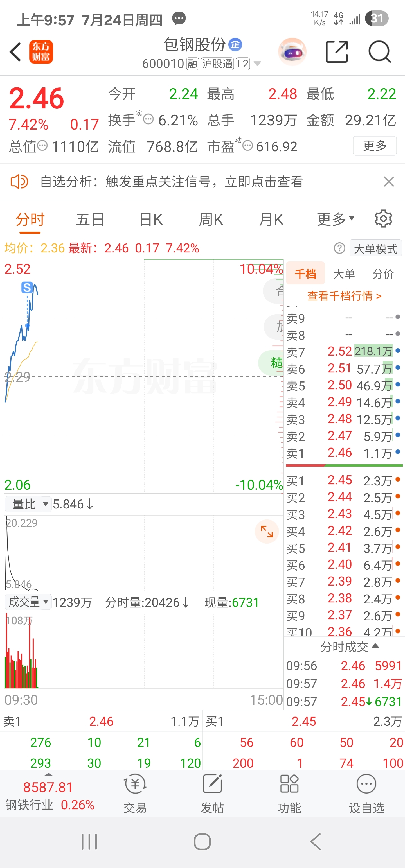Open 查看千档行情 link

tap(344, 296)
